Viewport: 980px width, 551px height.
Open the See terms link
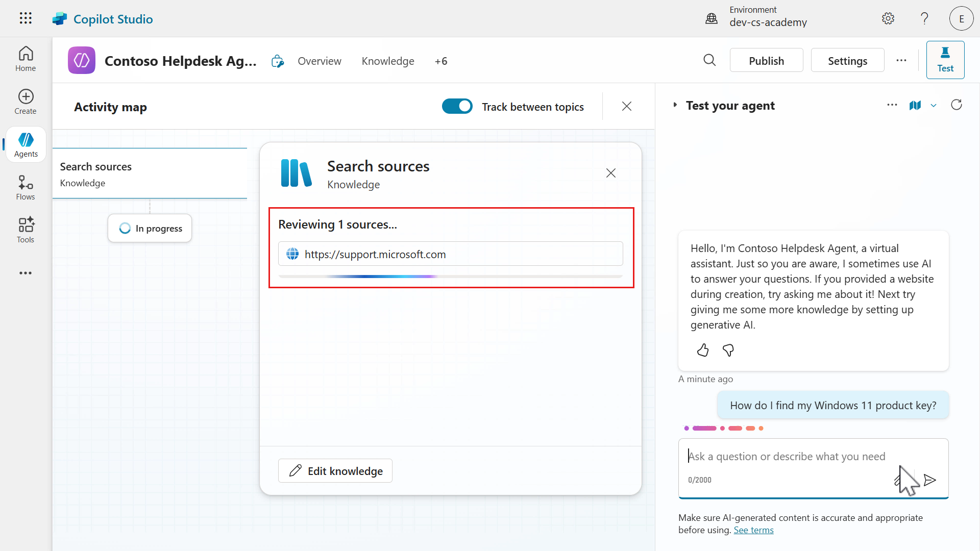coord(753,530)
